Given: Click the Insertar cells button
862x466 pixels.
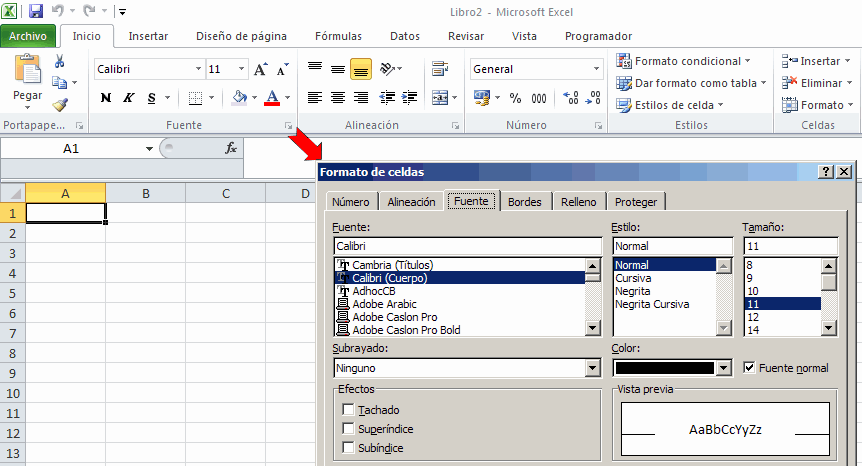Looking at the screenshot, I should pos(816,61).
